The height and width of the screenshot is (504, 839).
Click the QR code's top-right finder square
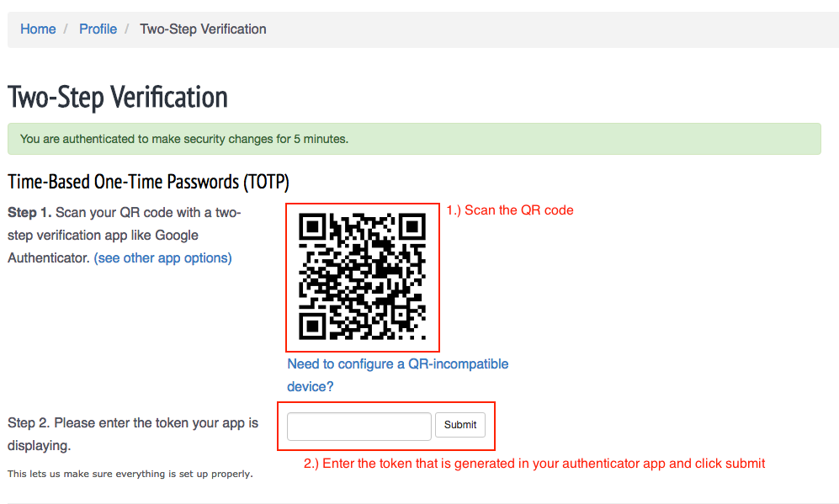412,227
